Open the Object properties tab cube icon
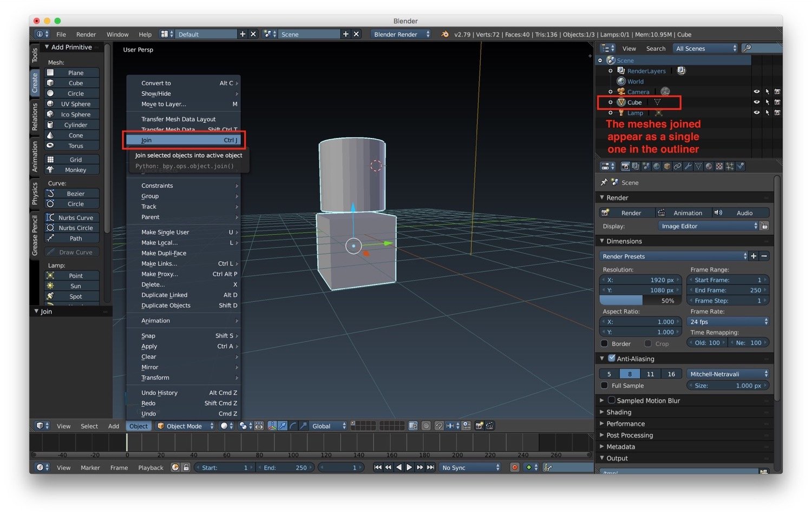This screenshot has width=812, height=514. coord(667,166)
